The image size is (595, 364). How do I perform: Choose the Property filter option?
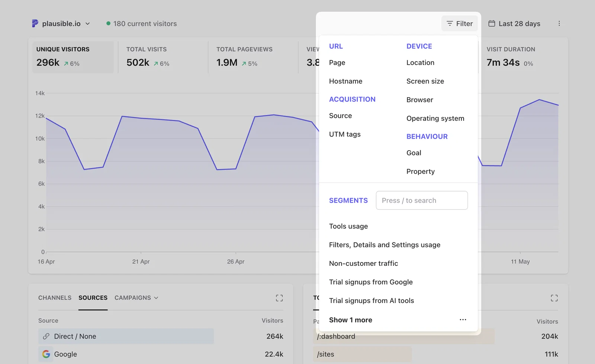pos(421,171)
